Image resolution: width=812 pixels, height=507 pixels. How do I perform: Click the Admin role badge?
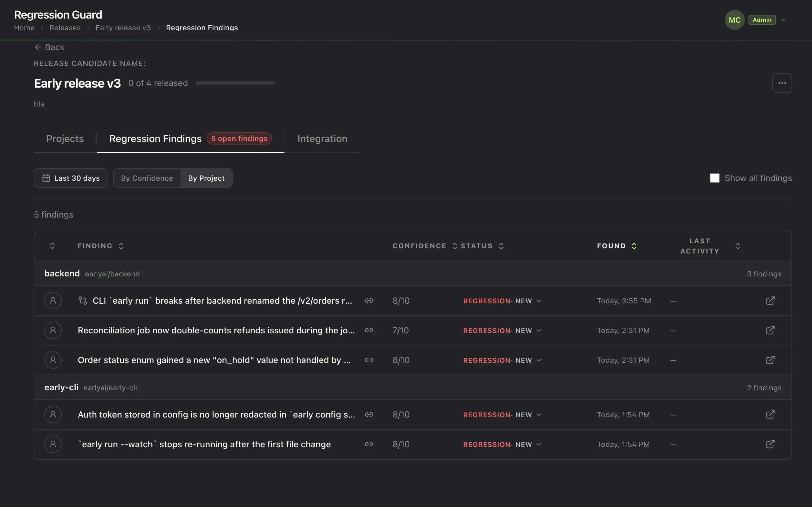[x=762, y=20]
